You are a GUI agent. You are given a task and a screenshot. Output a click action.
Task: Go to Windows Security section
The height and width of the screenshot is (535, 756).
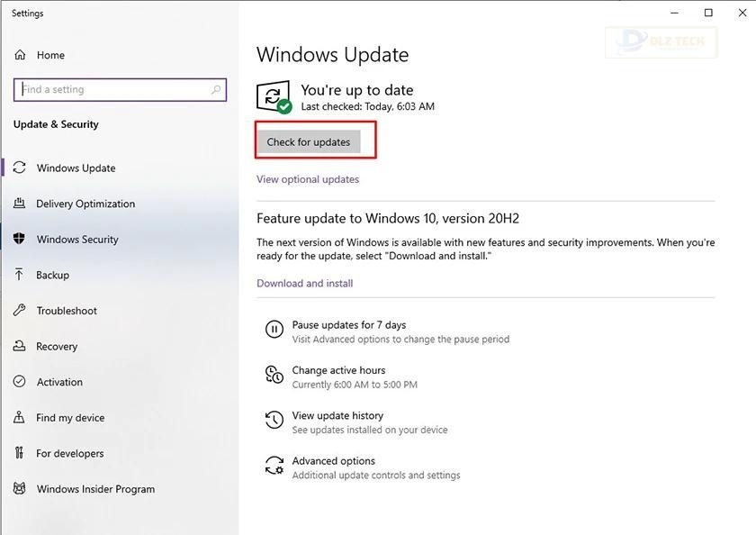point(77,240)
